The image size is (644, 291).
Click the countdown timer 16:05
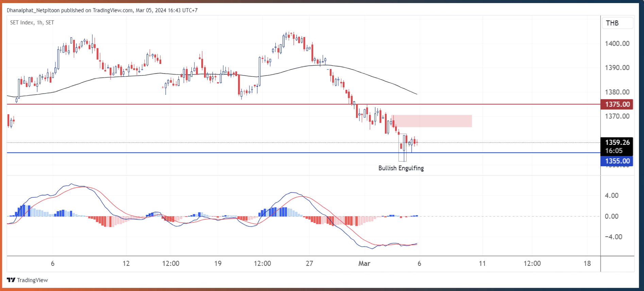[x=614, y=151]
